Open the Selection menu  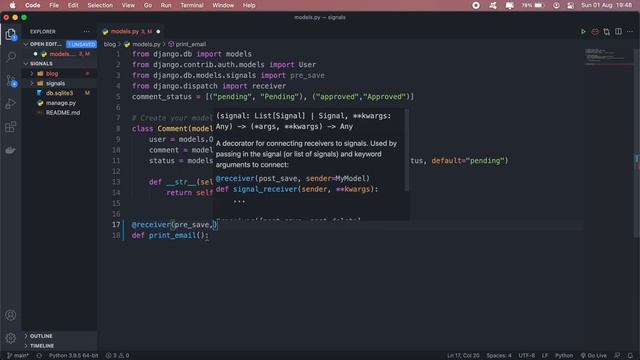[100, 5]
